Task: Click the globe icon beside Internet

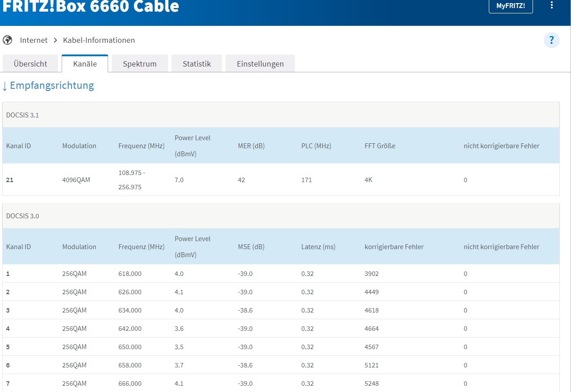Action: (7, 40)
